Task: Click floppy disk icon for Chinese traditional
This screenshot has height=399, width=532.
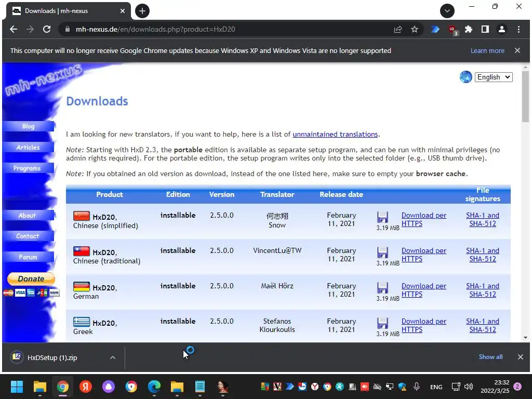Action: 382,252
